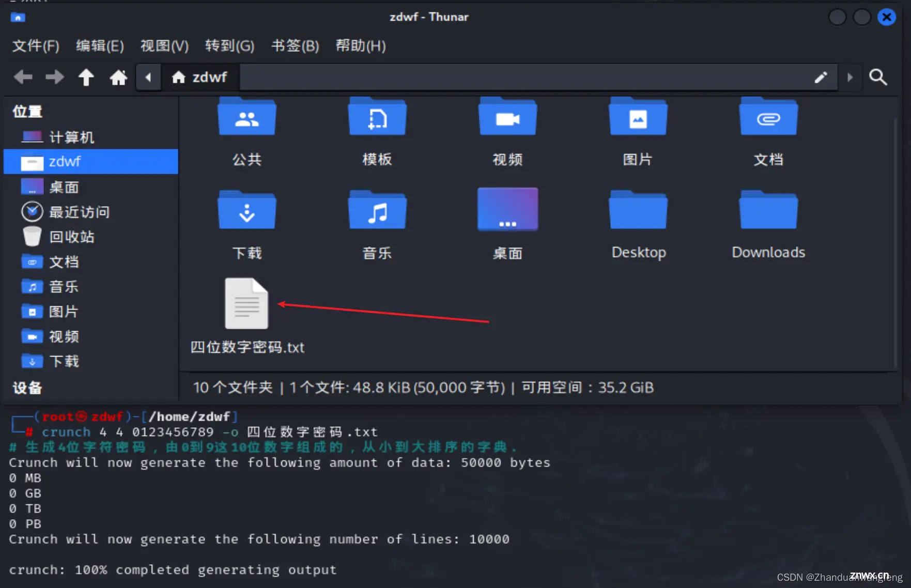
Task: Open the 帮助(H) menu
Action: tap(361, 46)
